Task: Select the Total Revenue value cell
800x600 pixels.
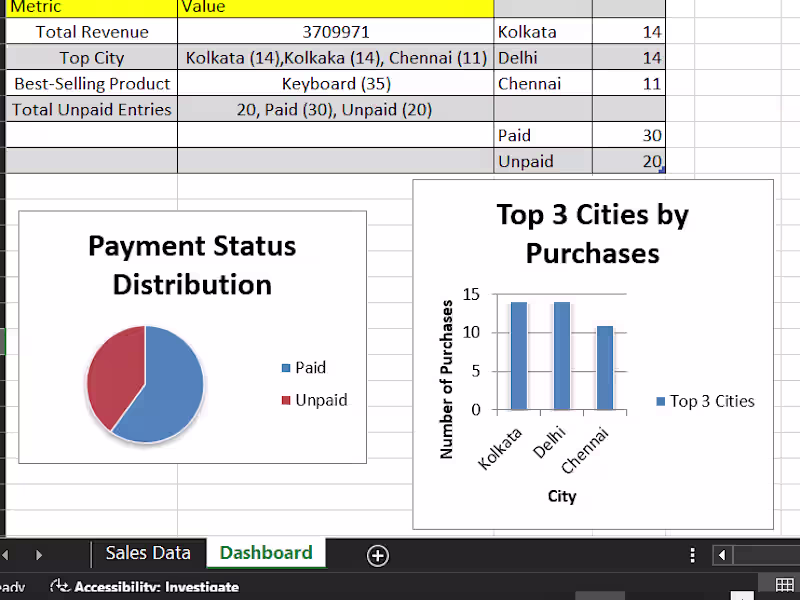Action: click(x=335, y=31)
